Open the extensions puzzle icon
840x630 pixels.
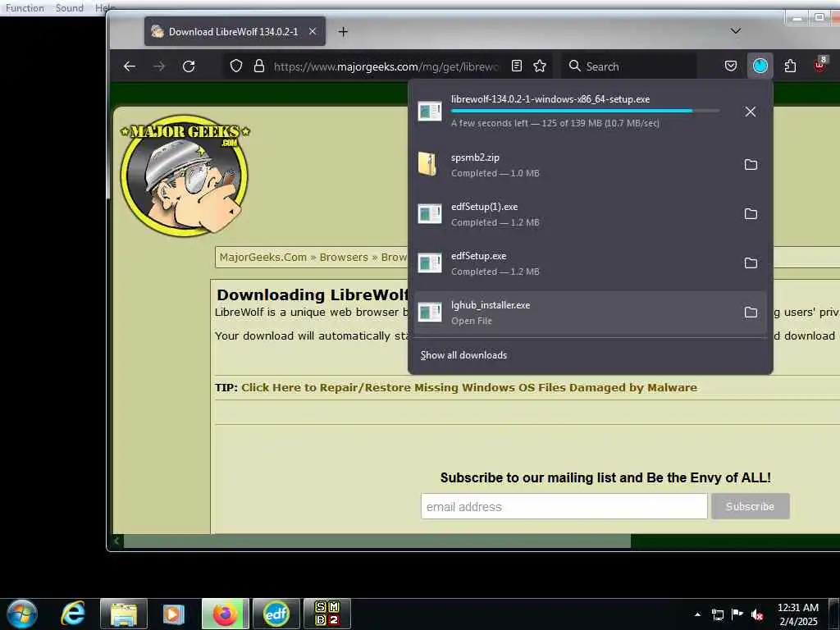(790, 66)
